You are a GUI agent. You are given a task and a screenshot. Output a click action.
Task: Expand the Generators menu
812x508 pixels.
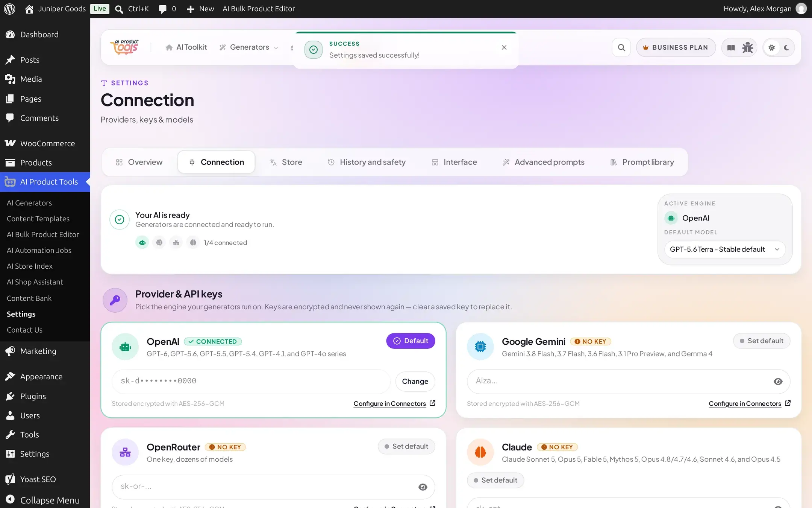[249, 47]
